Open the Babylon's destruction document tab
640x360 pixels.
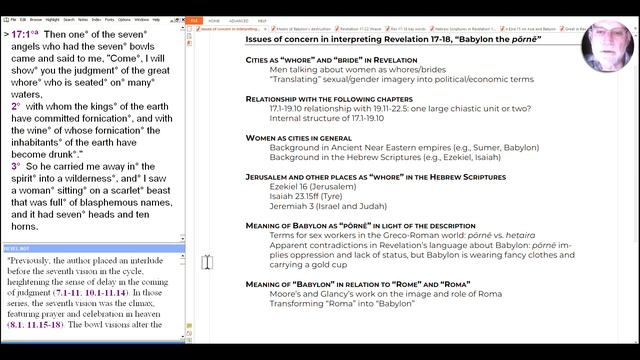[x=301, y=29]
